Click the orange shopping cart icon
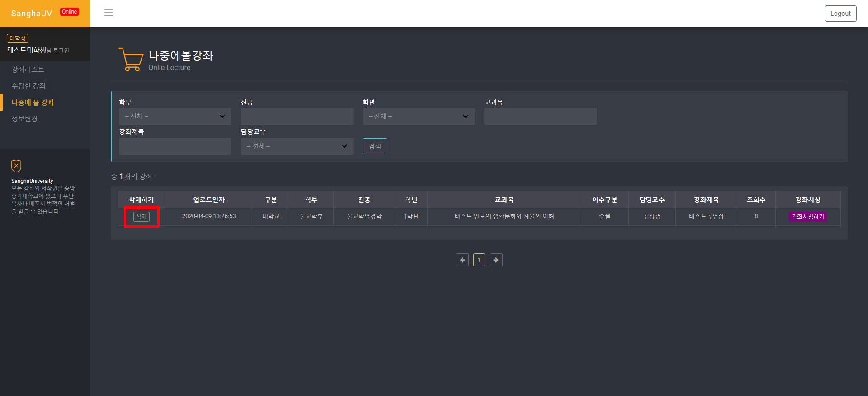This screenshot has width=868, height=396. pyautogui.click(x=131, y=60)
